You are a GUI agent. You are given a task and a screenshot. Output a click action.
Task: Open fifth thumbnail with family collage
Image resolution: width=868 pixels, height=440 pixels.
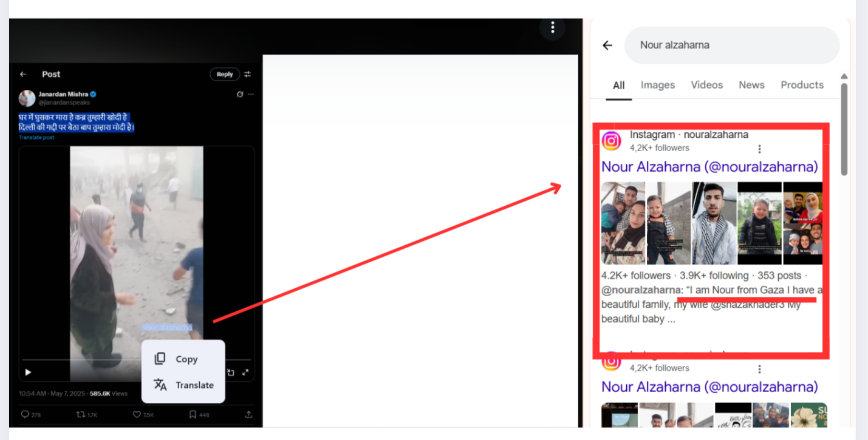click(x=802, y=223)
